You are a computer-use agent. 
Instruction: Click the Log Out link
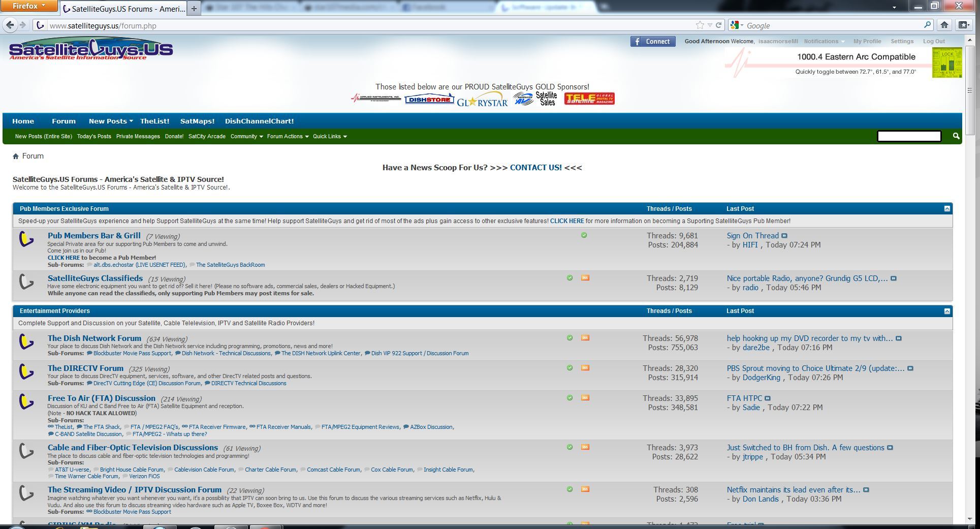[934, 42]
